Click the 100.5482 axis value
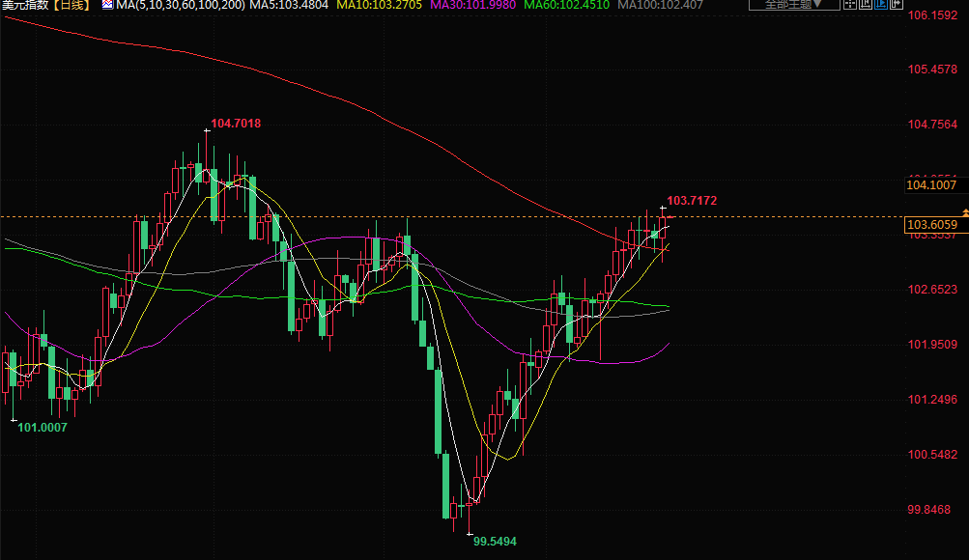 point(932,455)
